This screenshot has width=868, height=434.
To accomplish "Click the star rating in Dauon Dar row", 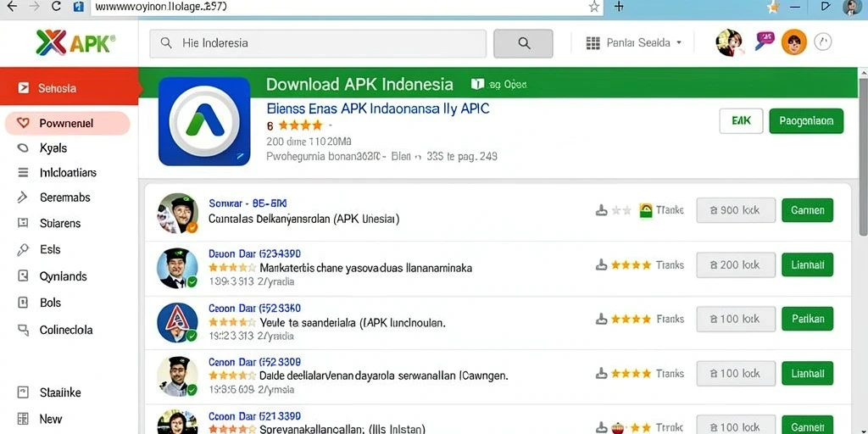I will (x=232, y=267).
